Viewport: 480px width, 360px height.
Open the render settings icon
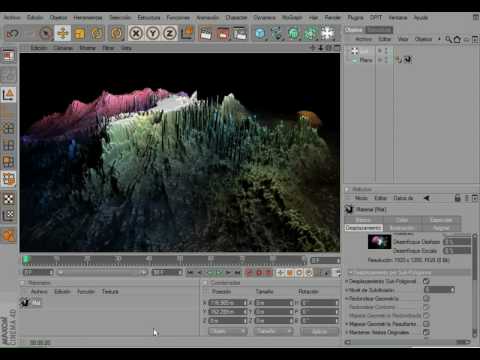point(240,34)
